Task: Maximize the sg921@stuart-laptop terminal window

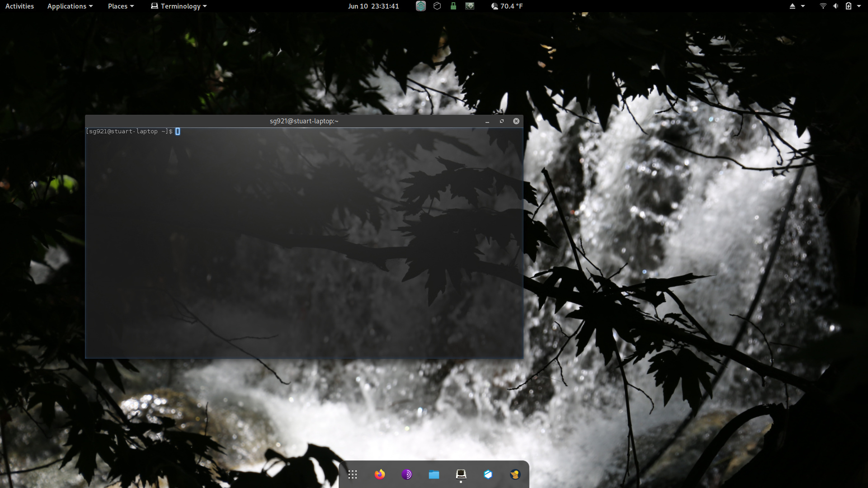Action: (x=502, y=121)
